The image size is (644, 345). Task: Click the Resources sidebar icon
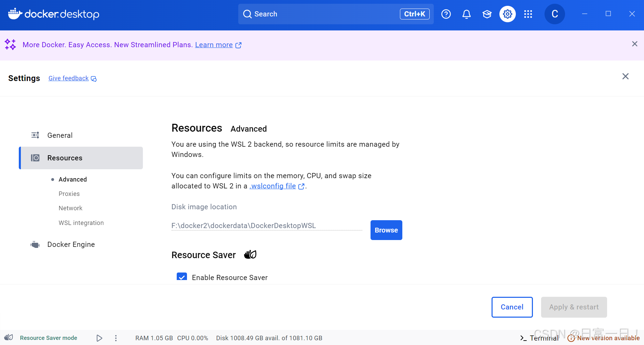[35, 158]
